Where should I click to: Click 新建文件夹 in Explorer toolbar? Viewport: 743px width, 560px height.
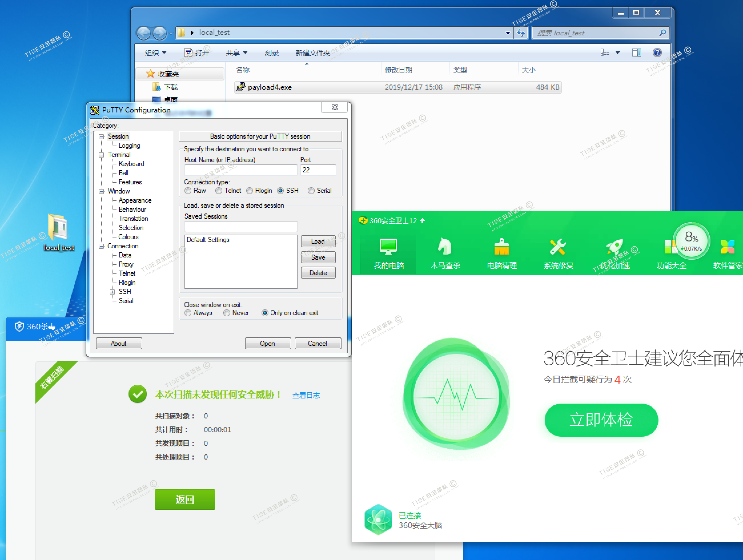312,53
